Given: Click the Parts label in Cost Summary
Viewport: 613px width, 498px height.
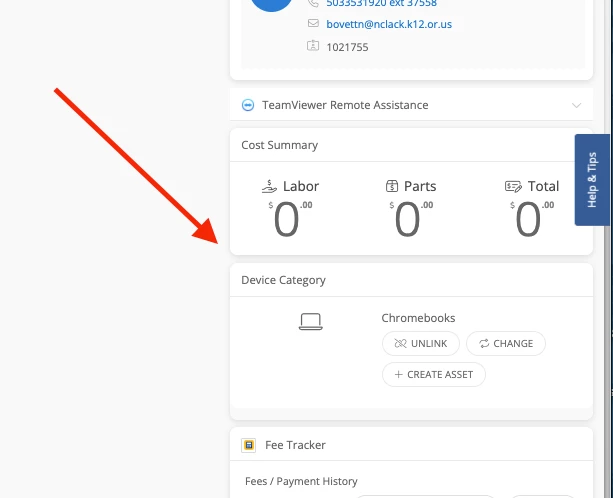Looking at the screenshot, I should 420,186.
